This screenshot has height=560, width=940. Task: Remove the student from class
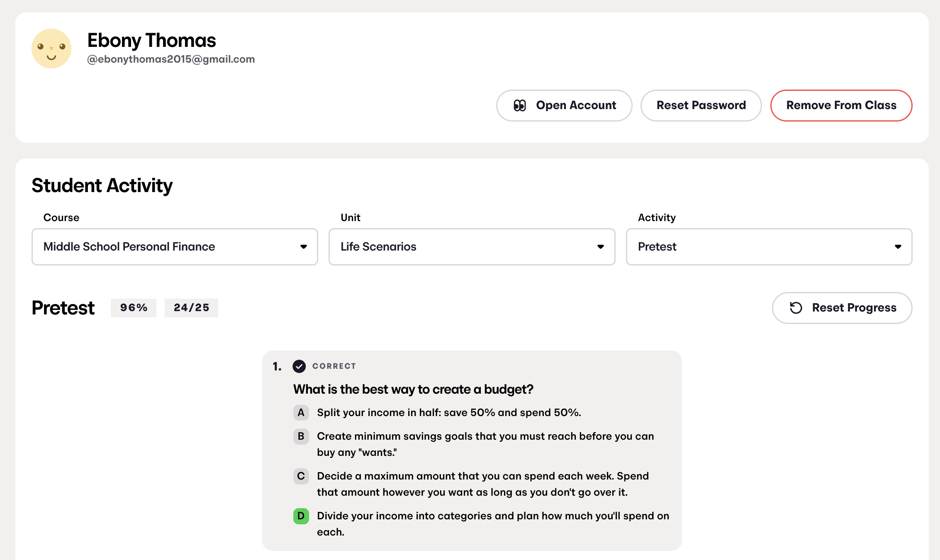pos(841,105)
